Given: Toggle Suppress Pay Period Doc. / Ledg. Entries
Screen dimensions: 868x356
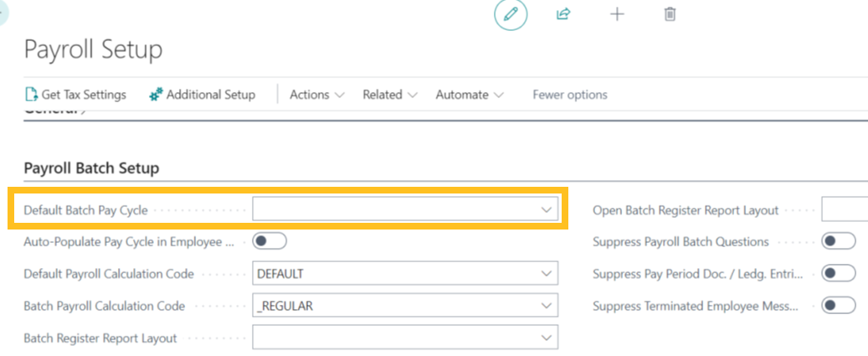Looking at the screenshot, I should [x=838, y=273].
